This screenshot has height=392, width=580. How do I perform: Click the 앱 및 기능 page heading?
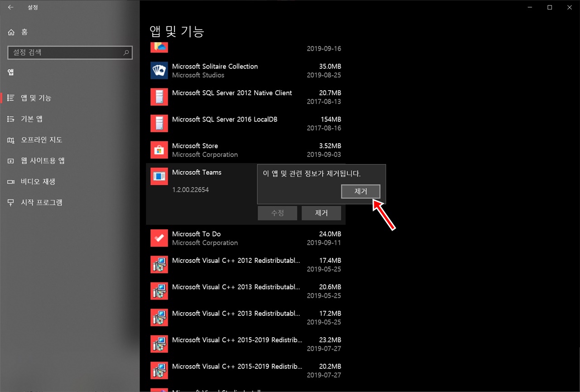177,31
